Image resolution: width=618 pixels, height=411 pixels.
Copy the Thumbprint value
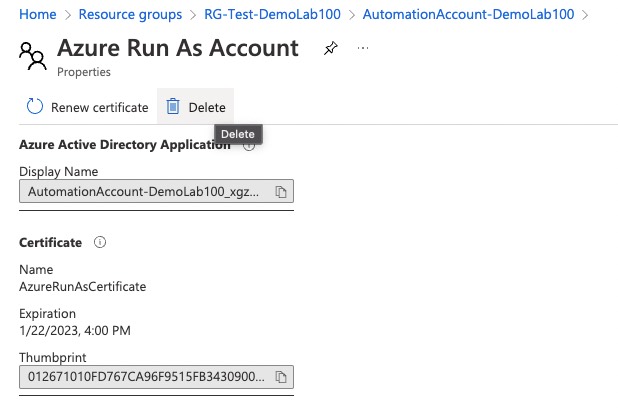[x=281, y=377]
